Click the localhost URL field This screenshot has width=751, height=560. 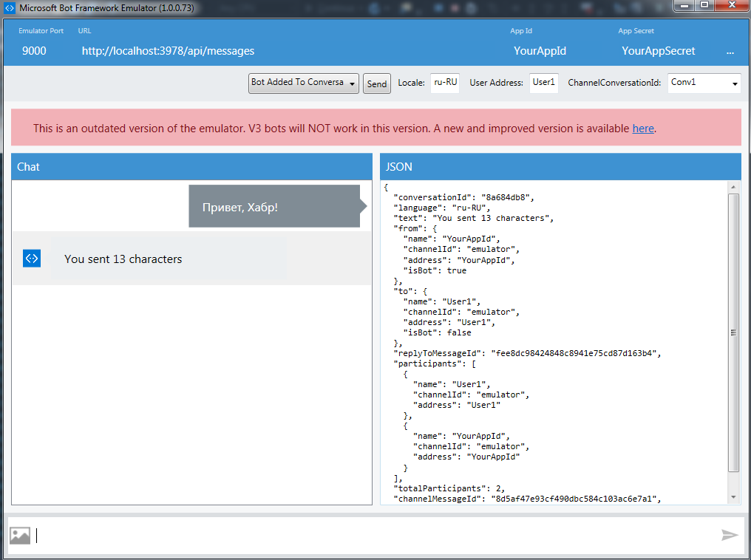click(168, 51)
